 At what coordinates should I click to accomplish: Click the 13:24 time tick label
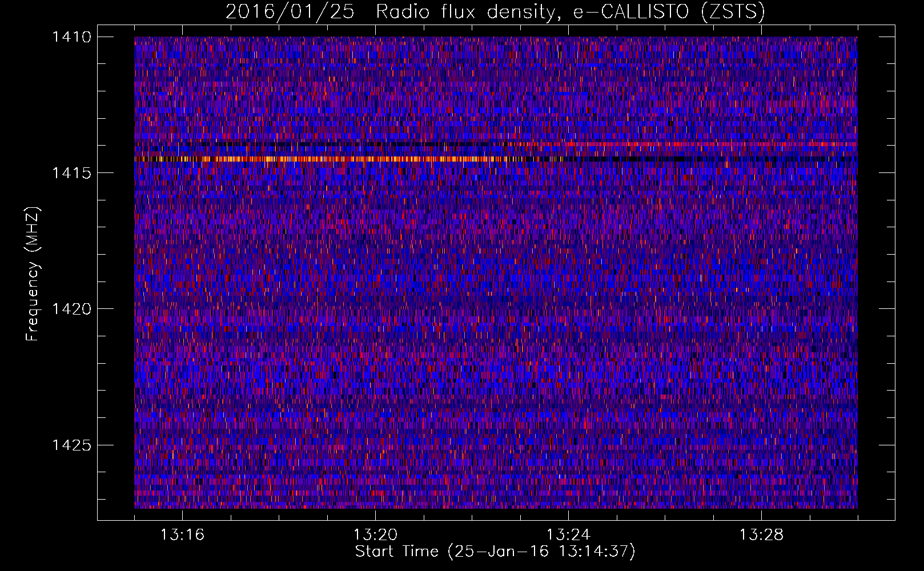click(x=569, y=535)
